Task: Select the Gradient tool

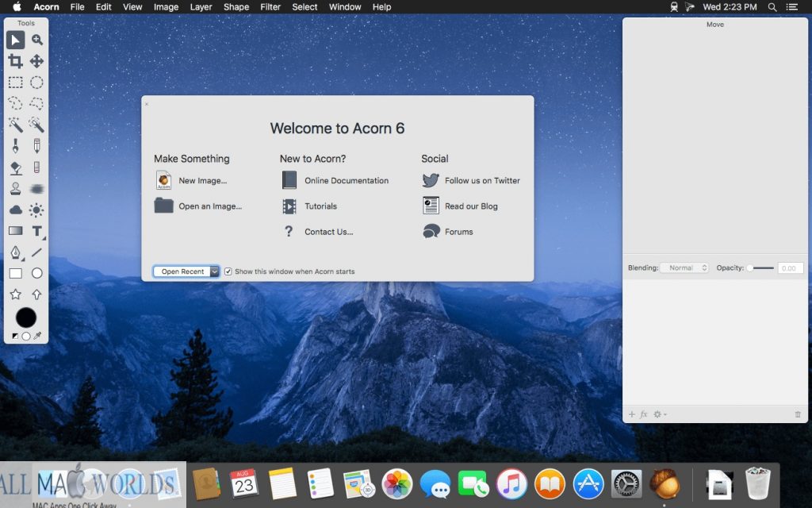Action: 16,231
